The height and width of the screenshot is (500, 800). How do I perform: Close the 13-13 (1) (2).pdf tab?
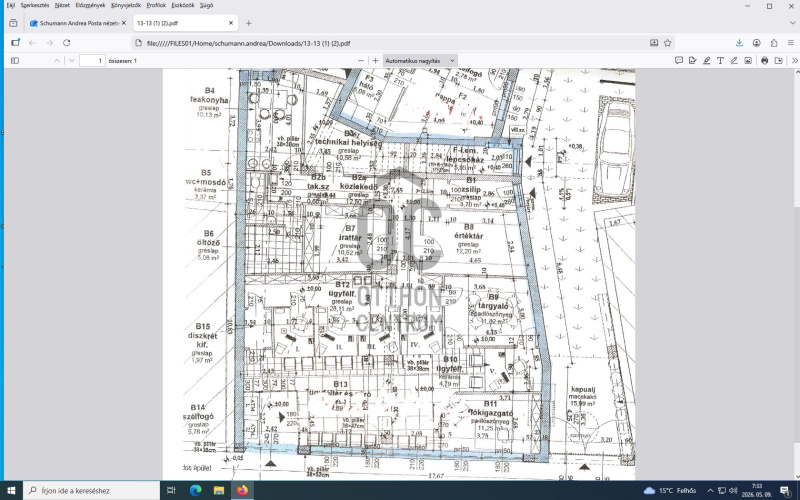[x=231, y=23]
